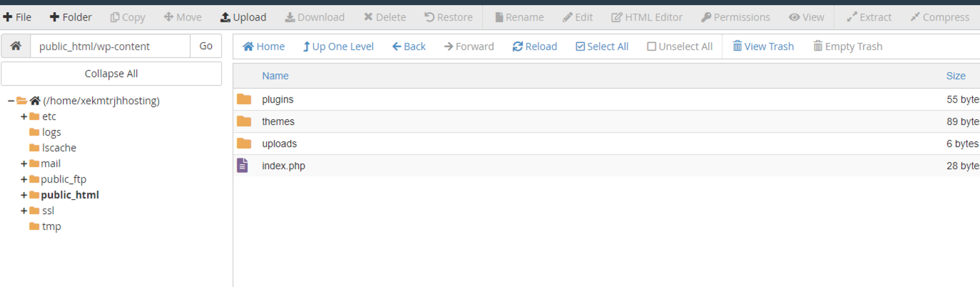Check Select All files
This screenshot has width=980, height=287.
[602, 46]
